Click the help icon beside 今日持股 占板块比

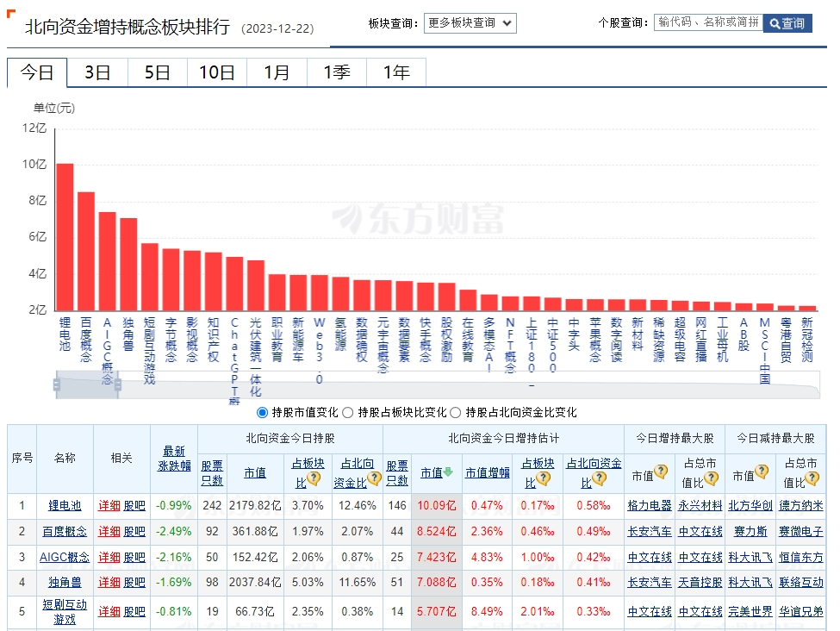coord(314,478)
